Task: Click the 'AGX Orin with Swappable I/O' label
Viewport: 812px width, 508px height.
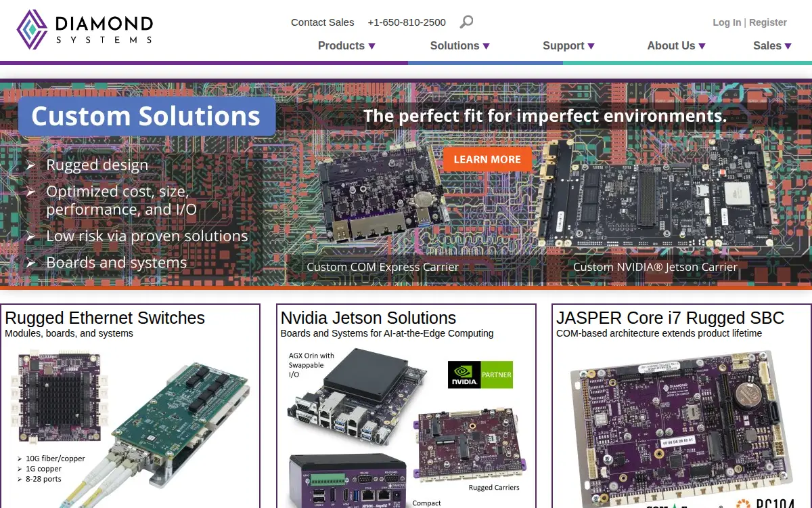Action: point(311,365)
